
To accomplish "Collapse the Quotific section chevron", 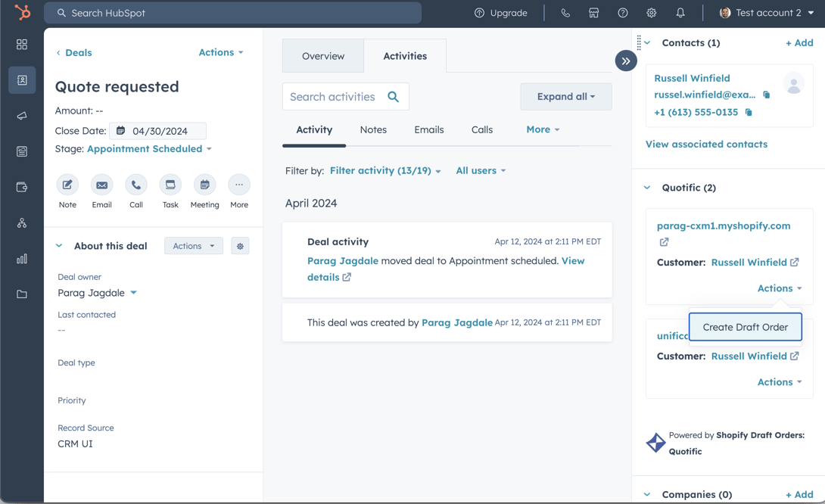I will click(646, 188).
